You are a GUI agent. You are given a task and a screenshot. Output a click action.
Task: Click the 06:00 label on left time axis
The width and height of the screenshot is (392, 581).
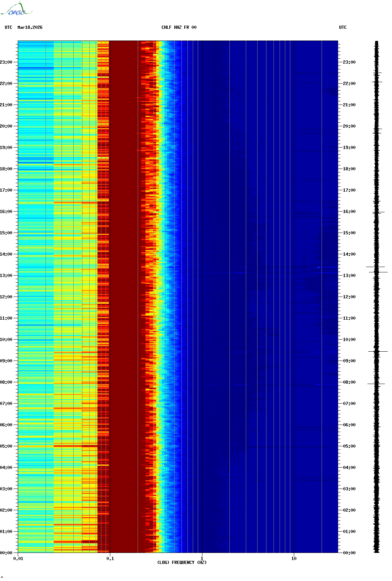[x=6, y=425]
